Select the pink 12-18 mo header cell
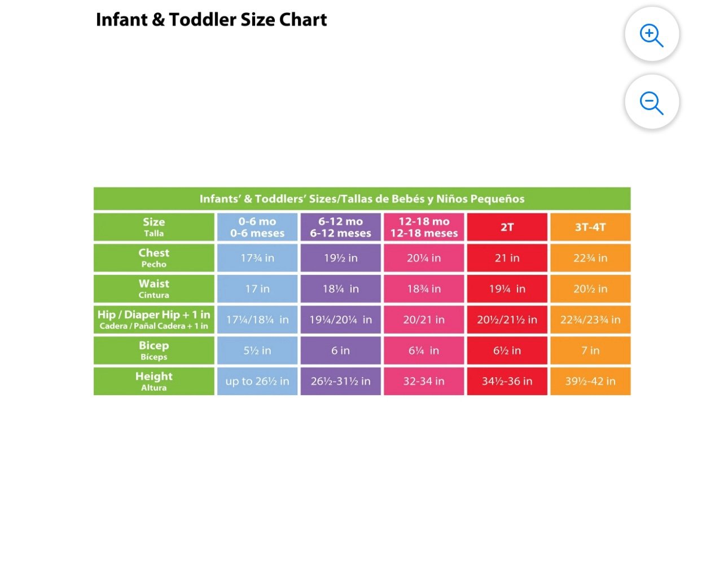 pyautogui.click(x=424, y=227)
